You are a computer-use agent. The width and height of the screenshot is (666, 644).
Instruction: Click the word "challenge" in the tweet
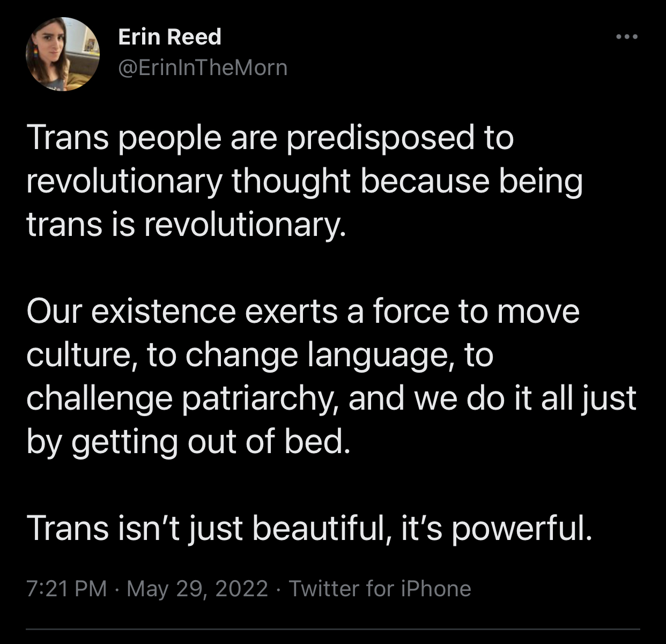(100, 398)
